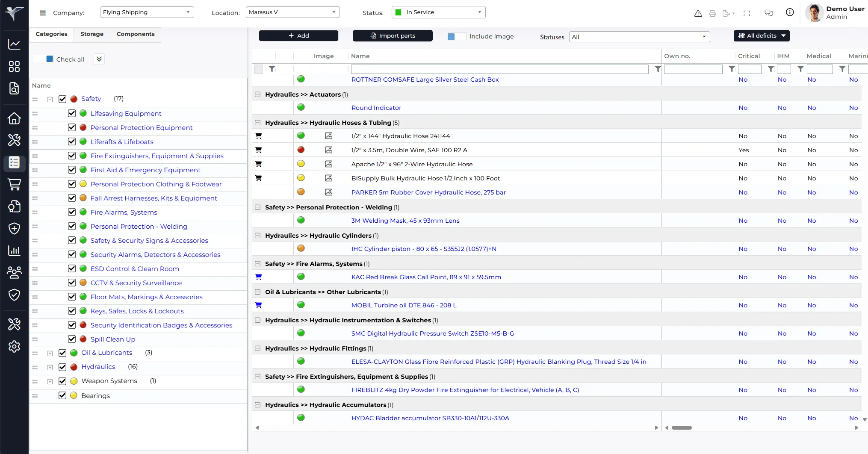Click the Import parts button
The width and height of the screenshot is (868, 454).
pyautogui.click(x=393, y=36)
